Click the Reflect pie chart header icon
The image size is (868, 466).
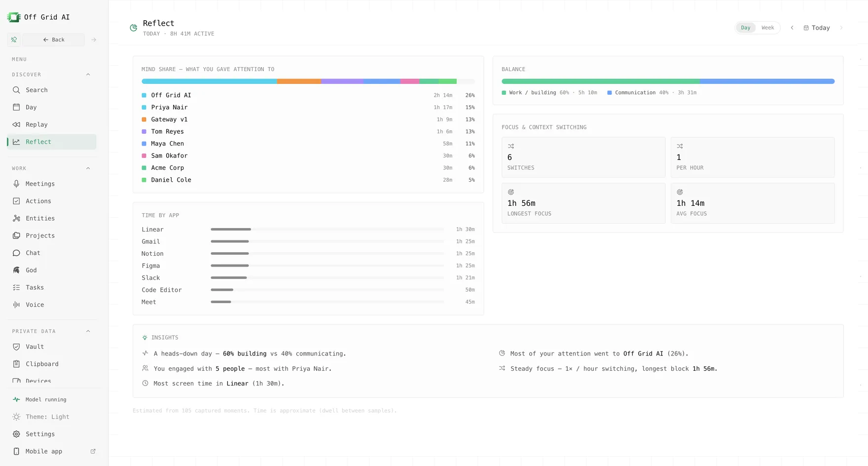(x=133, y=28)
